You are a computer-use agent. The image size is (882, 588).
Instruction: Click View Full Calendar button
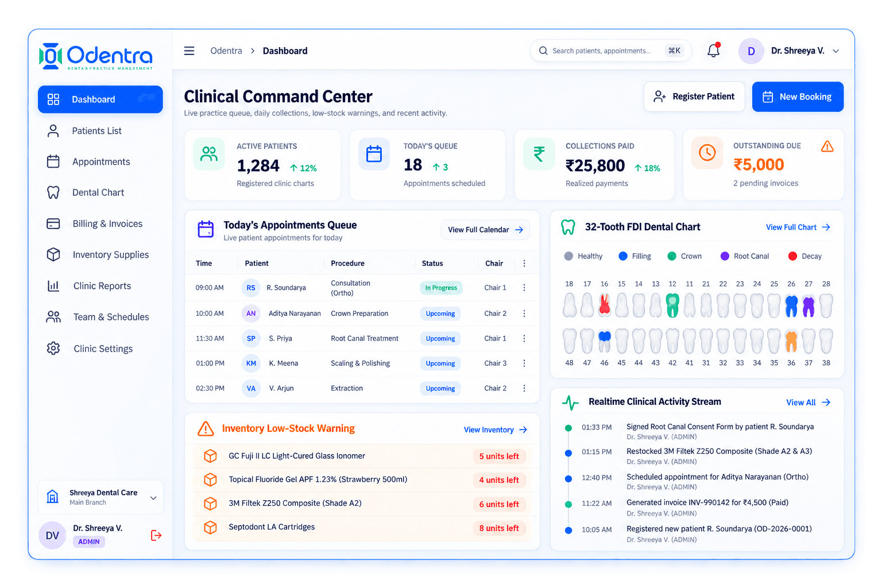pos(485,230)
